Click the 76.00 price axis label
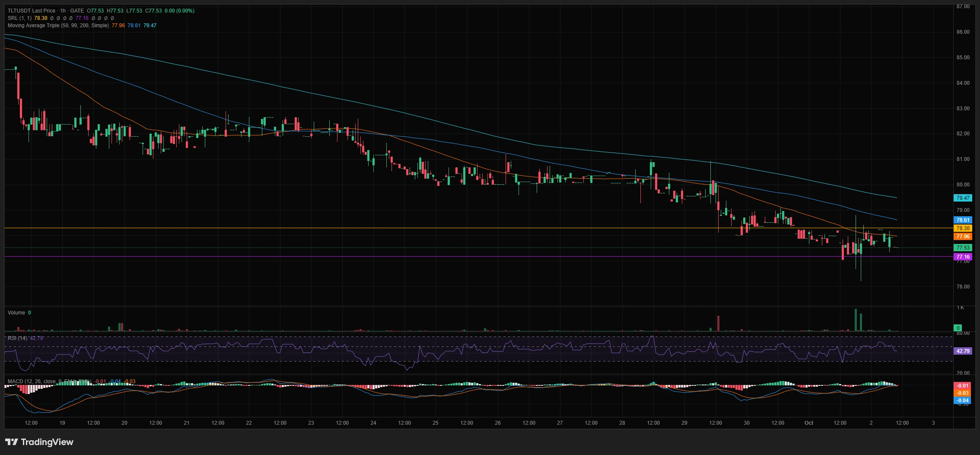 [x=963, y=287]
